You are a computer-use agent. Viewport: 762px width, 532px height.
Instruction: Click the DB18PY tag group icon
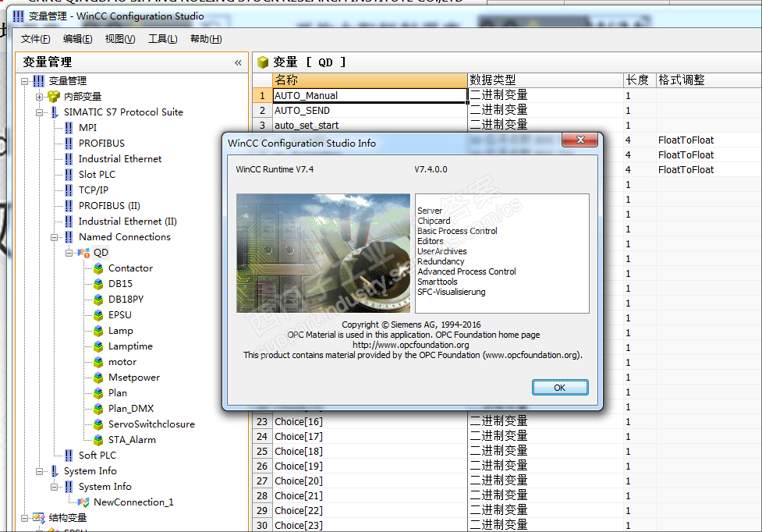[x=98, y=300]
